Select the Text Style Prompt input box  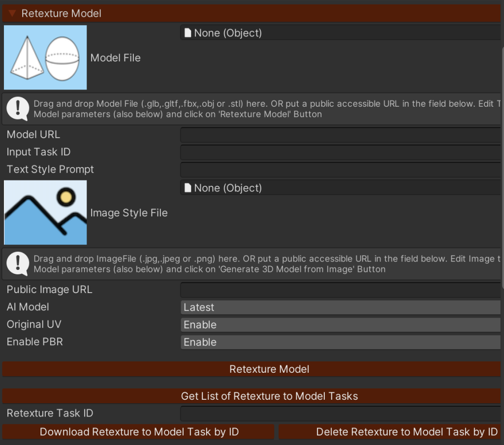point(340,170)
